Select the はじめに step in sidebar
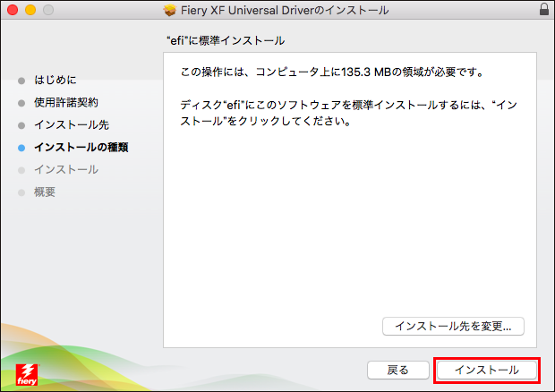Screen dimensions: 555x392 [55, 80]
